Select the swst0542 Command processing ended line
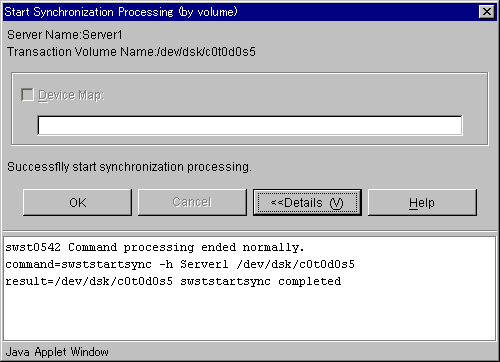The height and width of the screenshot is (362, 500). point(155,248)
